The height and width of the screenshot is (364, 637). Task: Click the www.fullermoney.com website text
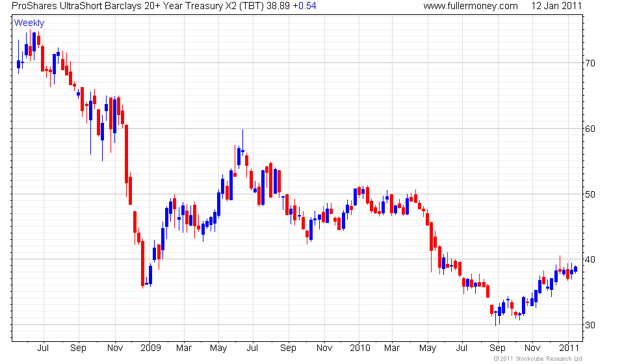coord(471,6)
